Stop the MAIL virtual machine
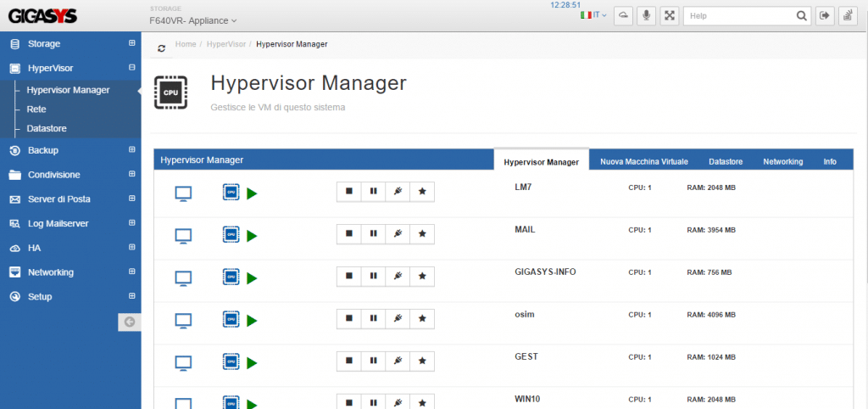The height and width of the screenshot is (409, 868). (x=348, y=234)
